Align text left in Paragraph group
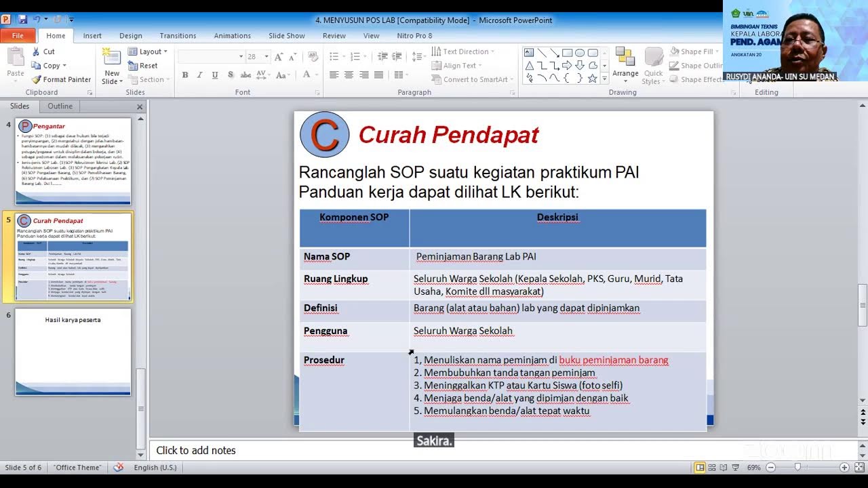 (334, 75)
